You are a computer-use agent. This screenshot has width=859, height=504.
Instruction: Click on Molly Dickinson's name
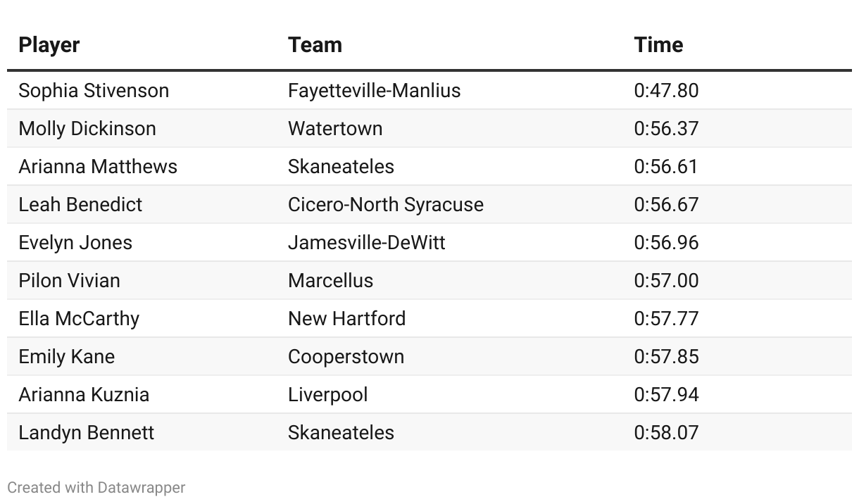87,129
